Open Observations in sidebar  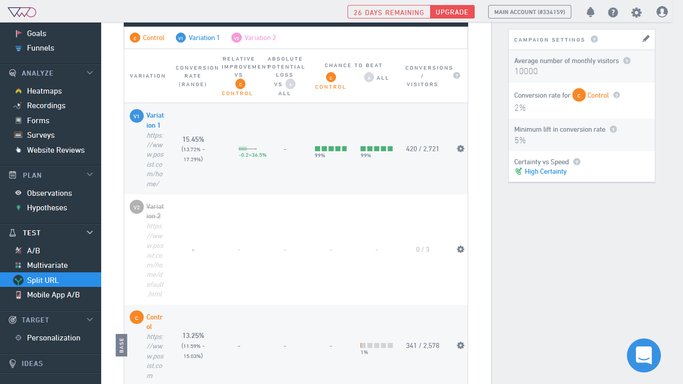[51, 193]
